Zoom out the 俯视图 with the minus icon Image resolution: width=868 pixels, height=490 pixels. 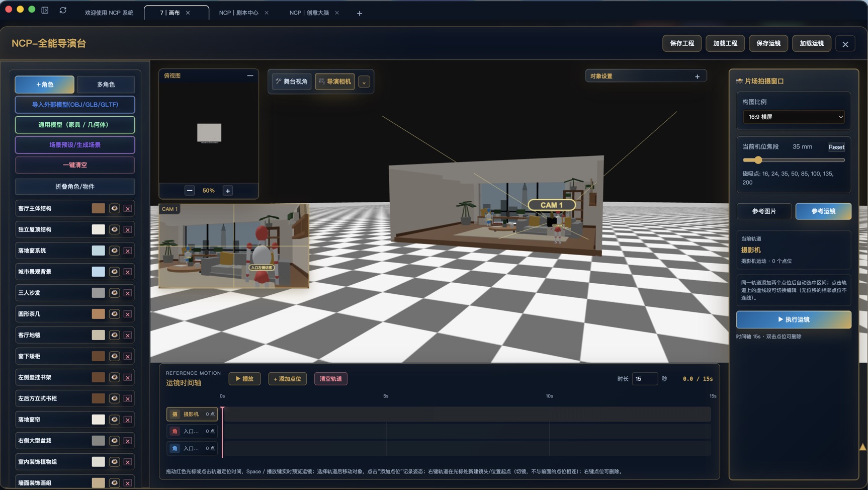pyautogui.click(x=190, y=191)
